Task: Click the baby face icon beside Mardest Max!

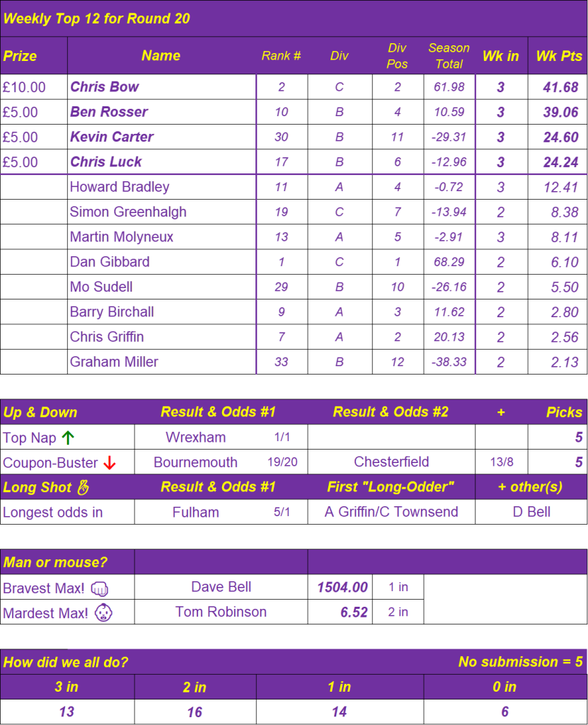Action: click(x=103, y=612)
